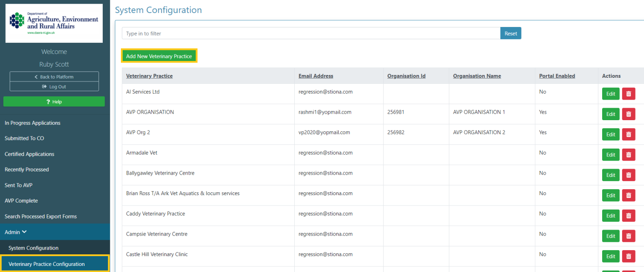Click Campsie Veterinary Centre name
Image resolution: width=644 pixels, height=272 pixels.
[x=157, y=234]
